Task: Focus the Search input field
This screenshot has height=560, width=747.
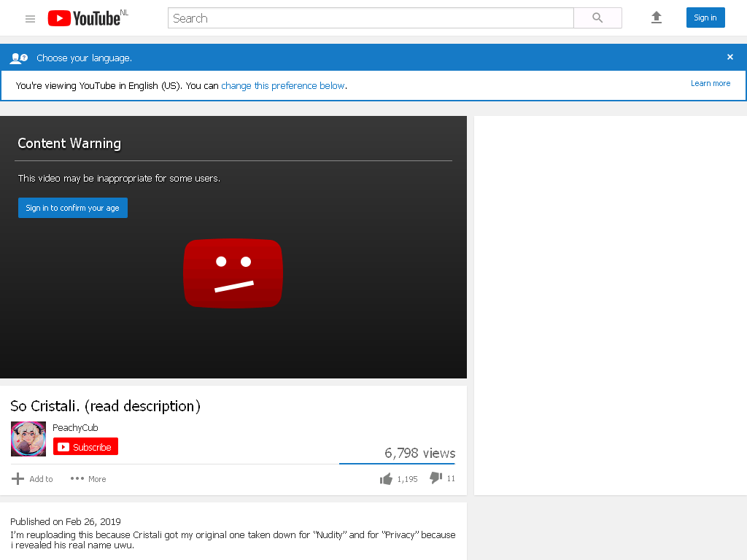Action: point(371,18)
